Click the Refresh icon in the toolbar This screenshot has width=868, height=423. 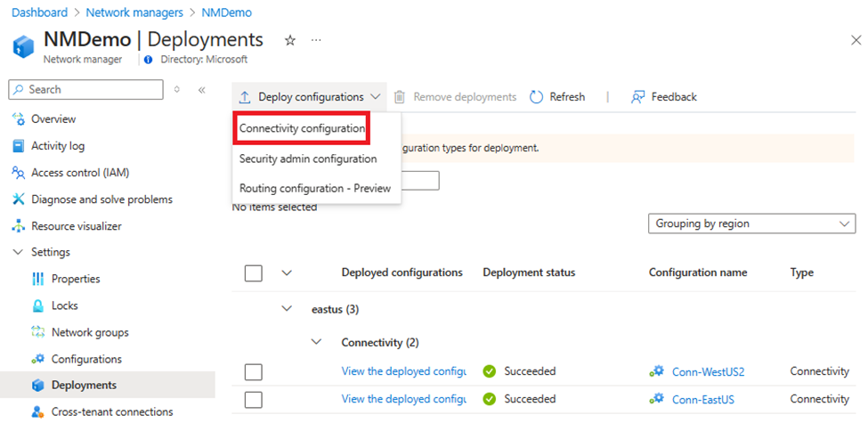coord(536,97)
